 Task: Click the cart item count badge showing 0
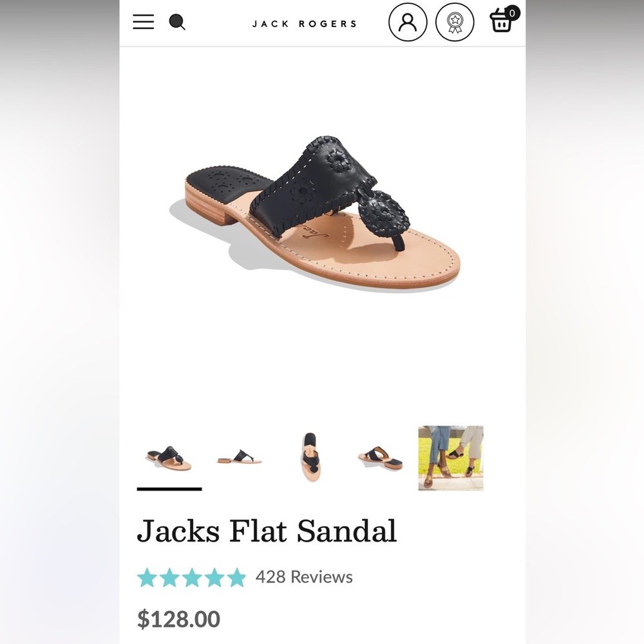[511, 12]
